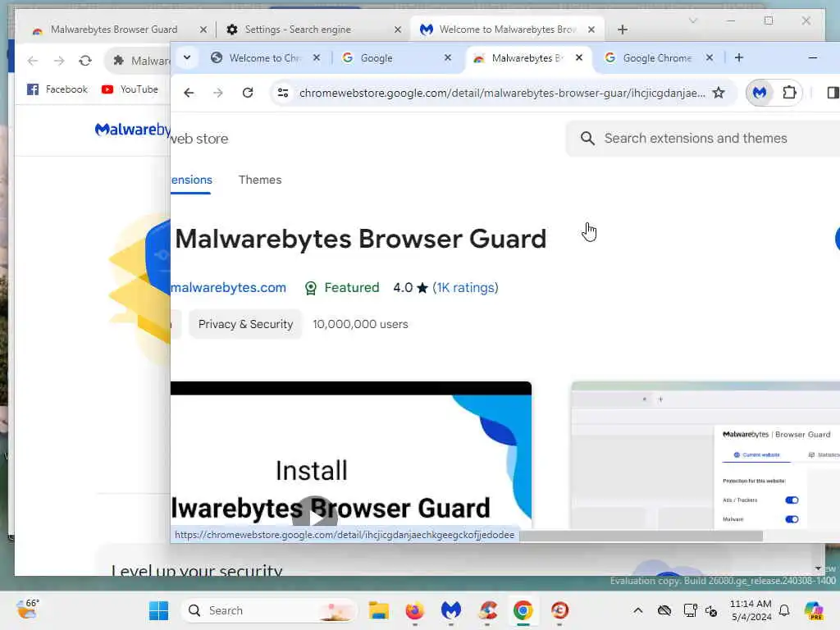Viewport: 840px width, 630px height.
Task: Click the network icon in system tray
Action: [x=691, y=610]
